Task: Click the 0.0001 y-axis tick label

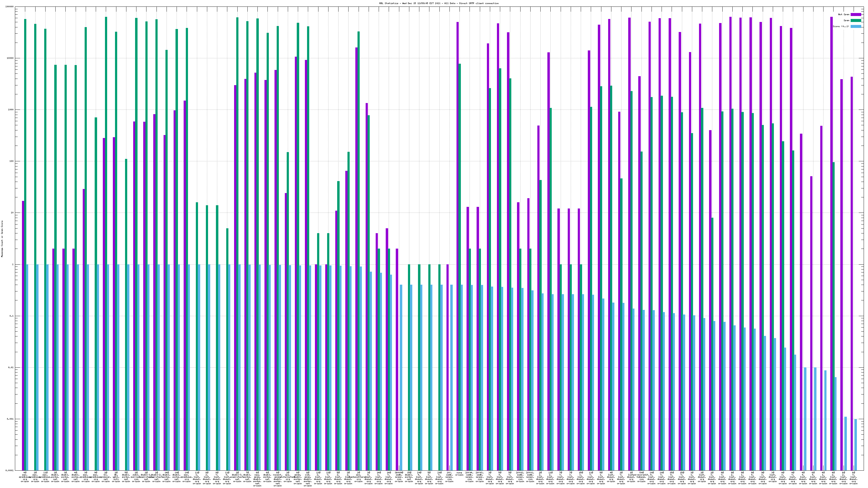Action: point(10,470)
